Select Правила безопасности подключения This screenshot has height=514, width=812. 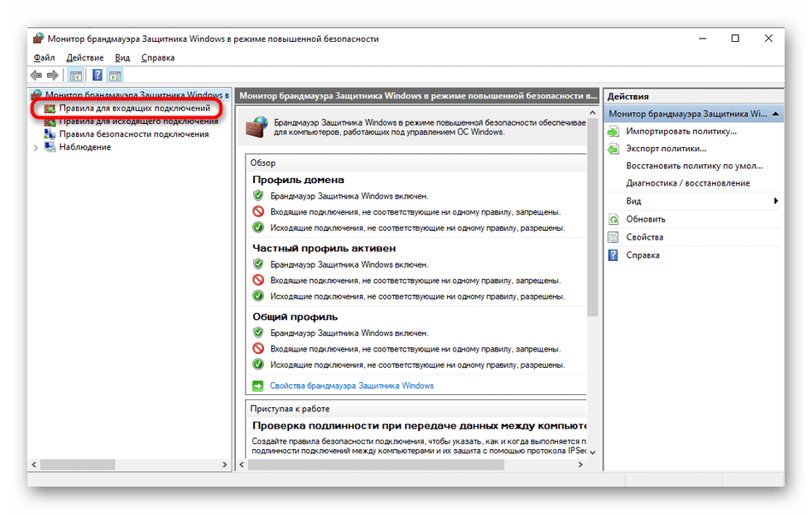[134, 133]
